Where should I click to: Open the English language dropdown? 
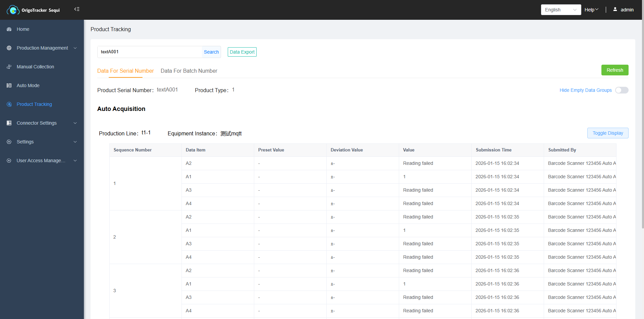tap(560, 10)
